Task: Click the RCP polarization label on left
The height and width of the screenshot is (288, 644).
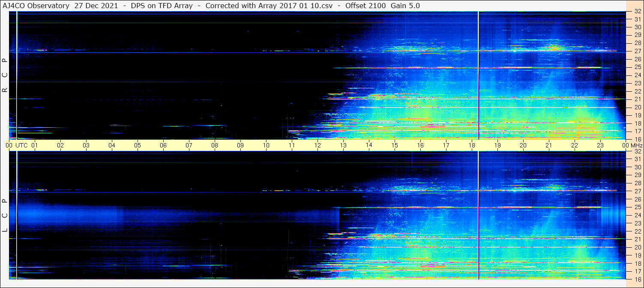Action: 5,75
